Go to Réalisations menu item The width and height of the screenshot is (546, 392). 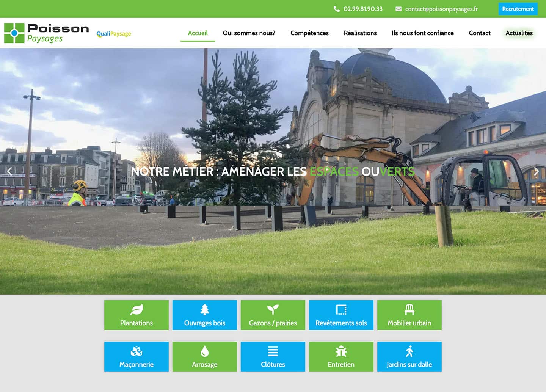360,33
